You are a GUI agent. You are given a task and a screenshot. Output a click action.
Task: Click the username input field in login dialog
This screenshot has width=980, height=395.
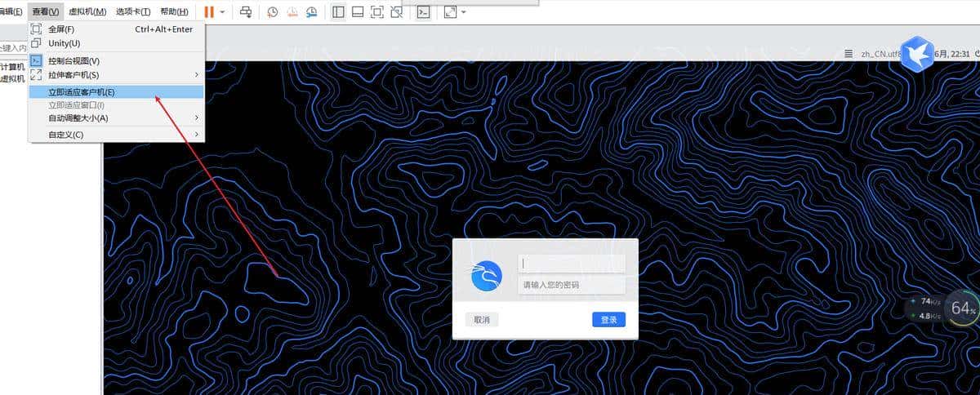tap(572, 264)
